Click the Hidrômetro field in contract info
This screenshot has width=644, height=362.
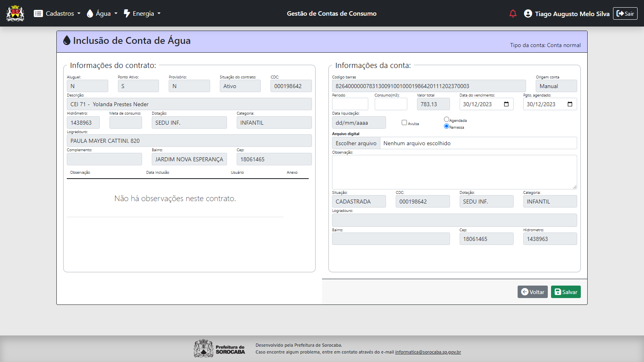tap(83, 123)
